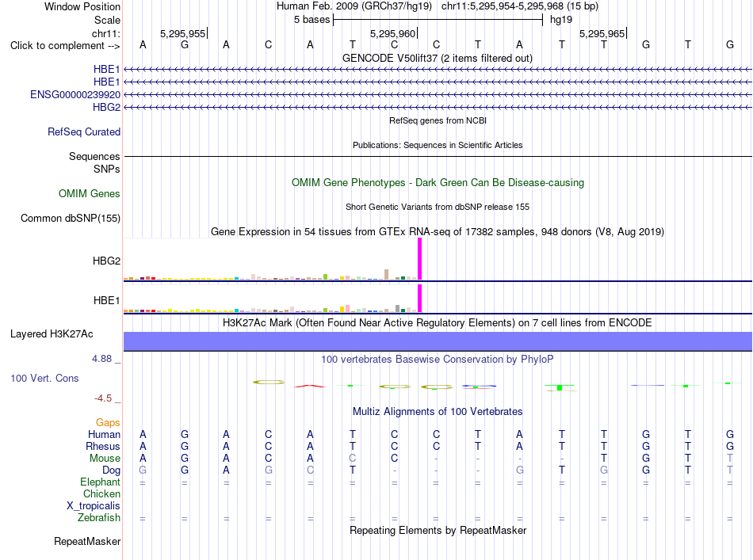Screen dimensions: 753x560
Task: Click the red PhyloP conservation mark
Action: [310, 386]
